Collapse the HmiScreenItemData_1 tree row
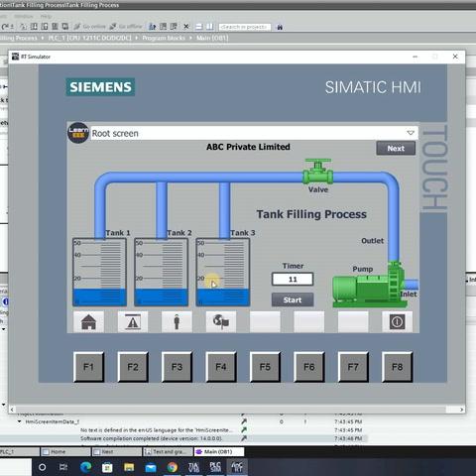Screen dimensions: 476x476 pyautogui.click(x=19, y=421)
